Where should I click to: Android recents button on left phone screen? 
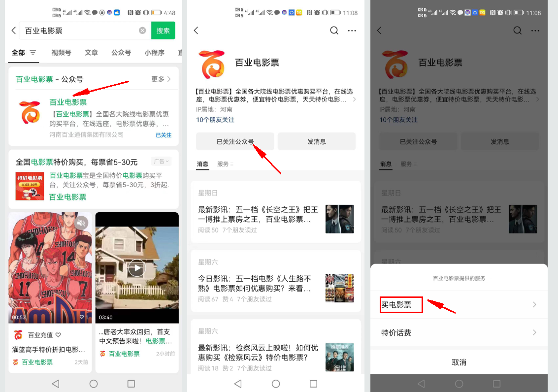tap(131, 384)
